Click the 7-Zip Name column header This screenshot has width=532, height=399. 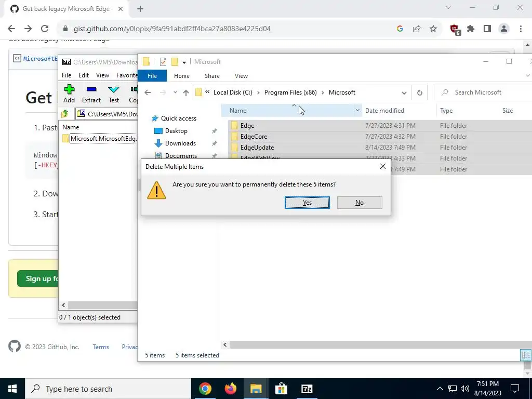(71, 127)
